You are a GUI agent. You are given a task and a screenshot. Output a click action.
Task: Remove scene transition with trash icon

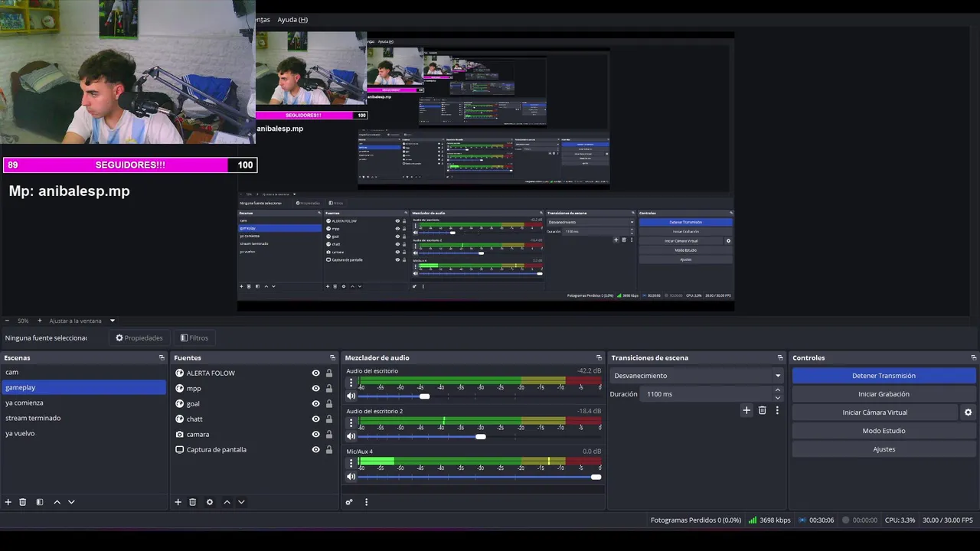762,410
